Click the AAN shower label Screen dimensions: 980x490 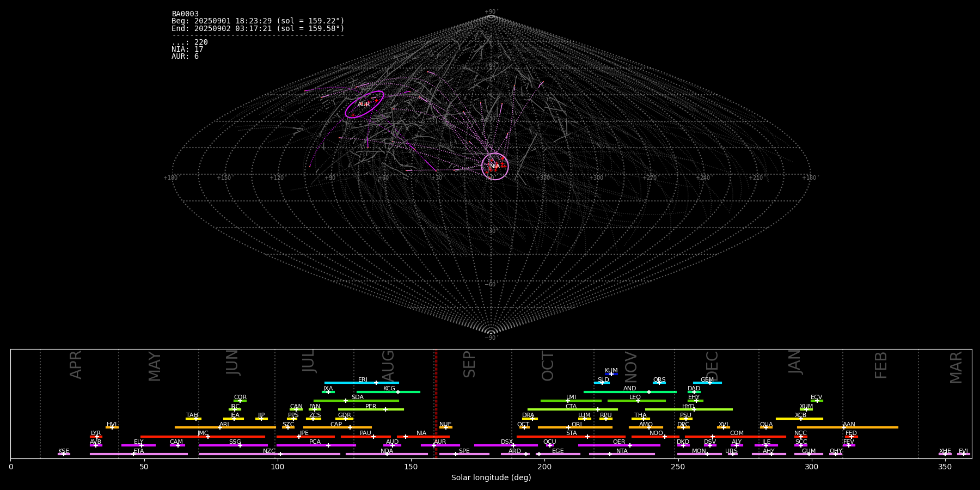[x=849, y=425]
